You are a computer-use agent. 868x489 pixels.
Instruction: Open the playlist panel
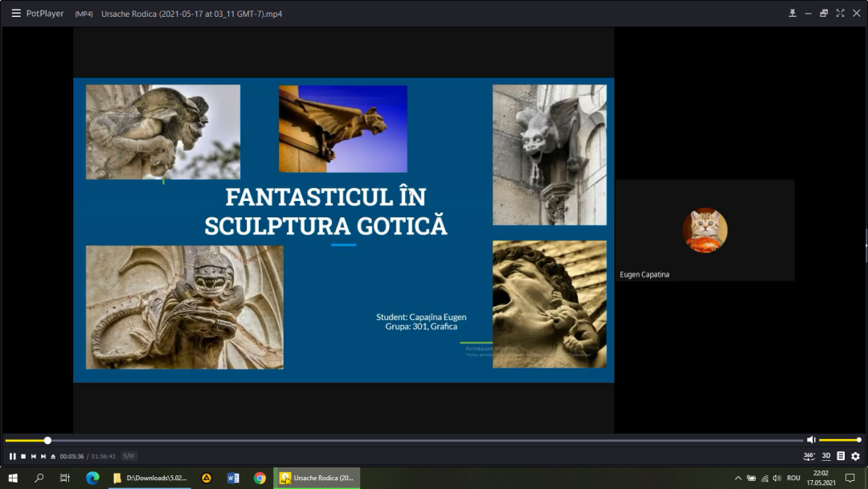[x=841, y=456]
